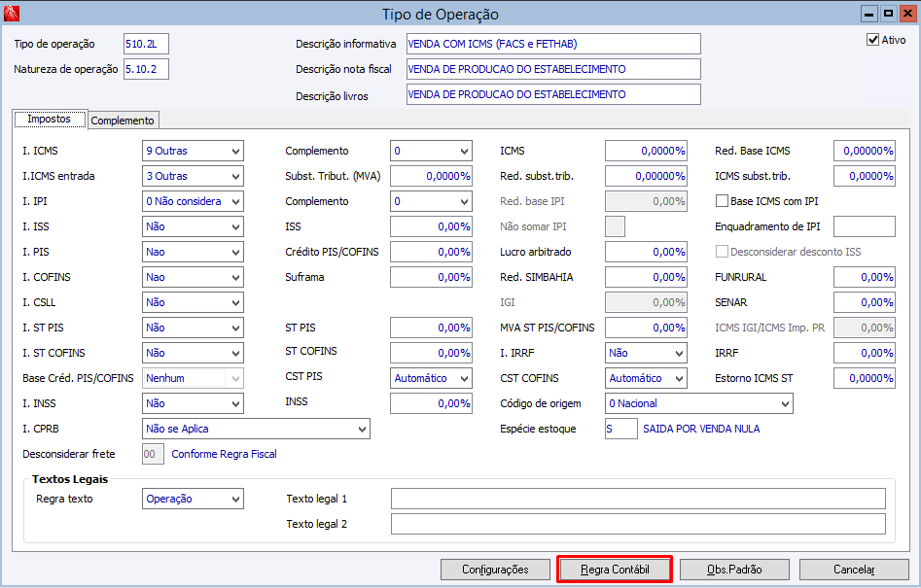Click the Tipo de operação field
Screen dimensions: 921x588
146,44
